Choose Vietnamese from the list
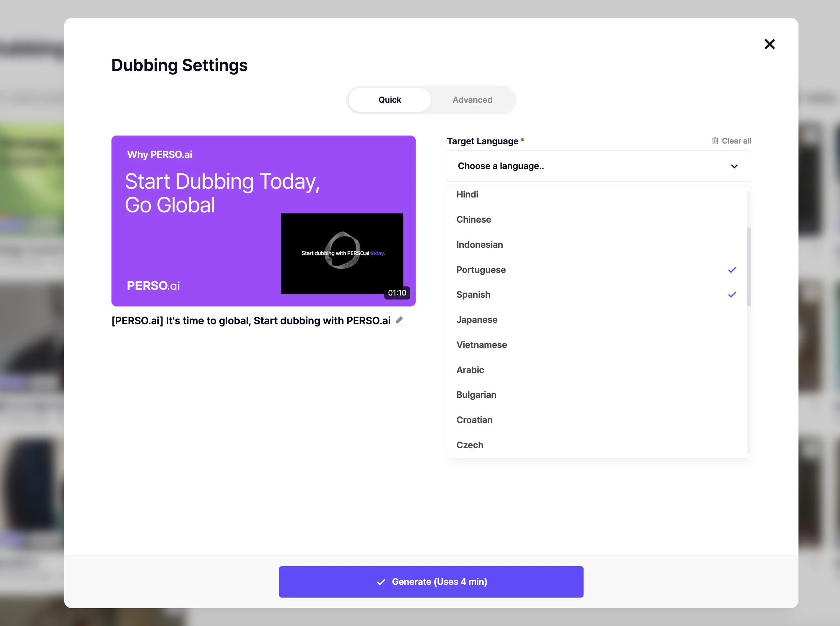 coord(481,345)
